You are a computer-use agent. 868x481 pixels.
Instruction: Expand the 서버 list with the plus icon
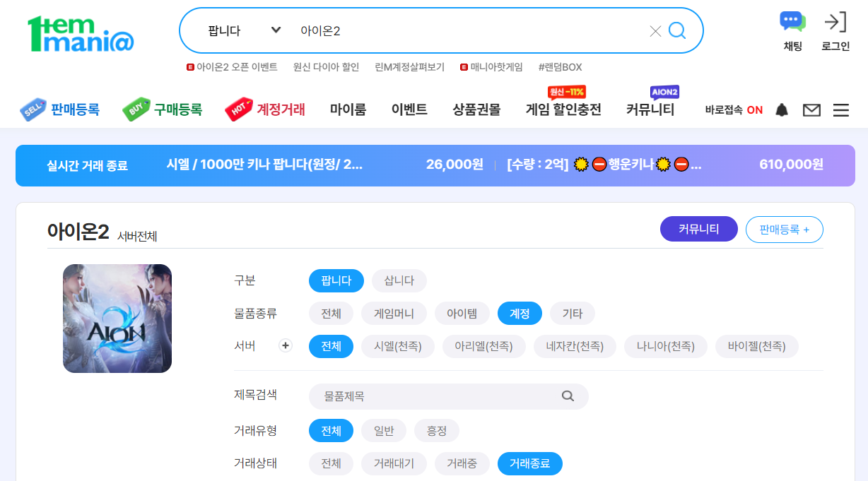click(x=286, y=346)
